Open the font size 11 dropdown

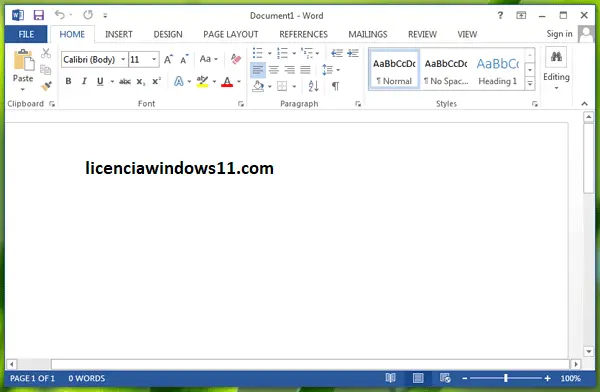coord(154,59)
